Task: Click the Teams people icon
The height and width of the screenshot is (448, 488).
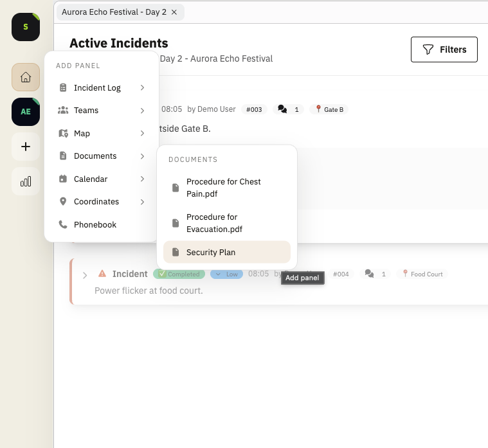Action: click(x=63, y=110)
